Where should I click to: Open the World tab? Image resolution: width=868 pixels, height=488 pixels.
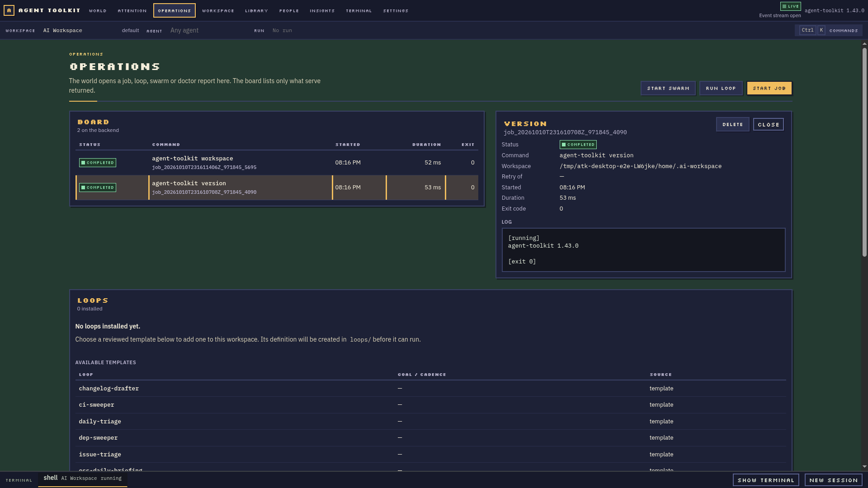click(x=98, y=10)
